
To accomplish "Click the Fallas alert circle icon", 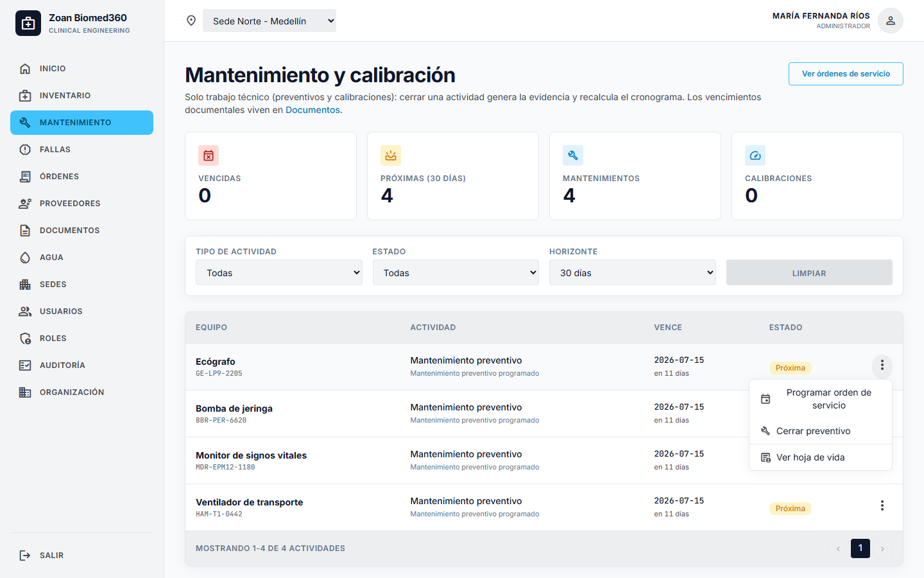I will point(25,150).
